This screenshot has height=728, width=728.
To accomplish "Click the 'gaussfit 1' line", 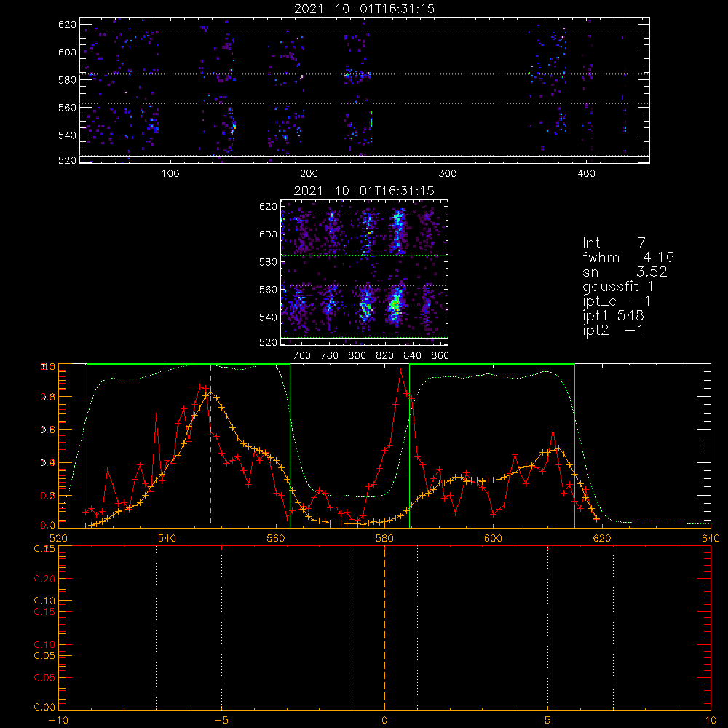I will click(618, 286).
